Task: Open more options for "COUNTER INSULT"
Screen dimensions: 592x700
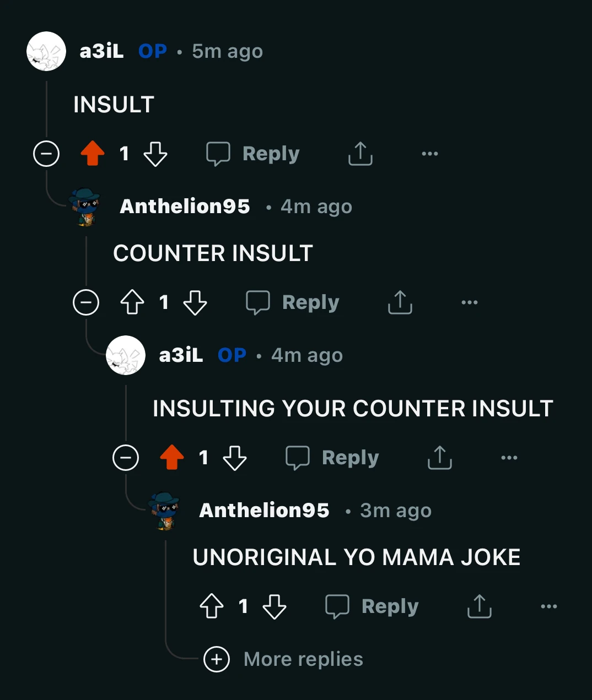Action: 469,302
